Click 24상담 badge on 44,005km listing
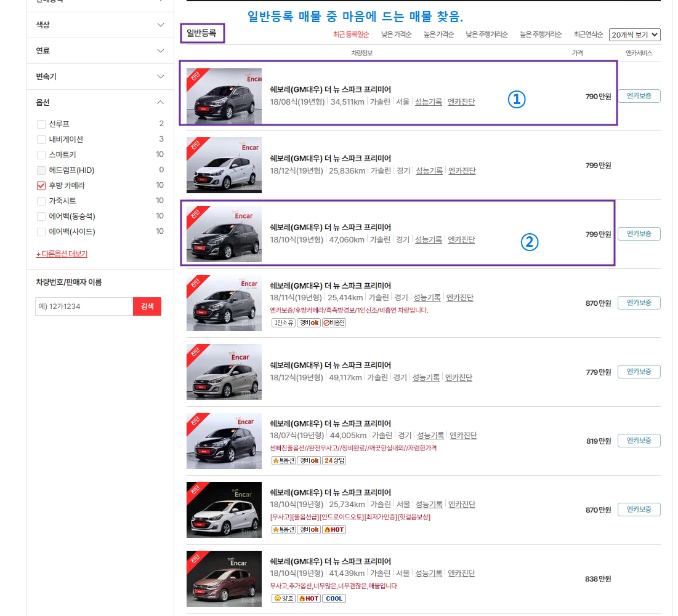This screenshot has height=616, width=678. 334,460
